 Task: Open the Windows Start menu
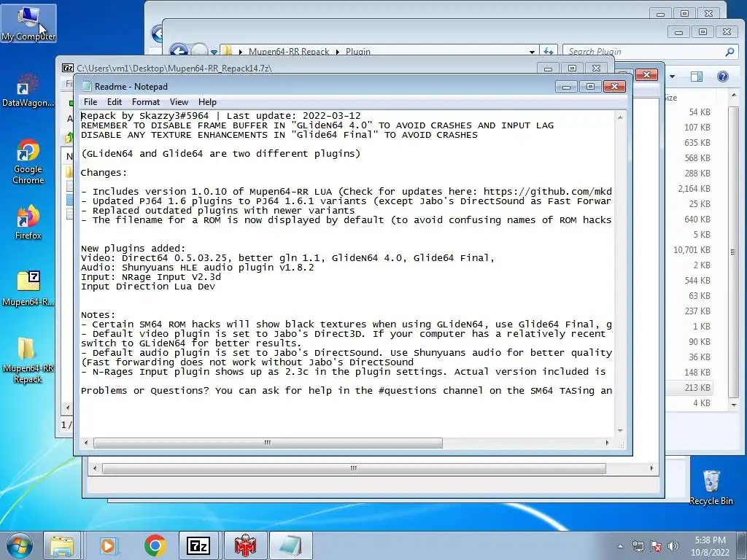click(x=19, y=545)
